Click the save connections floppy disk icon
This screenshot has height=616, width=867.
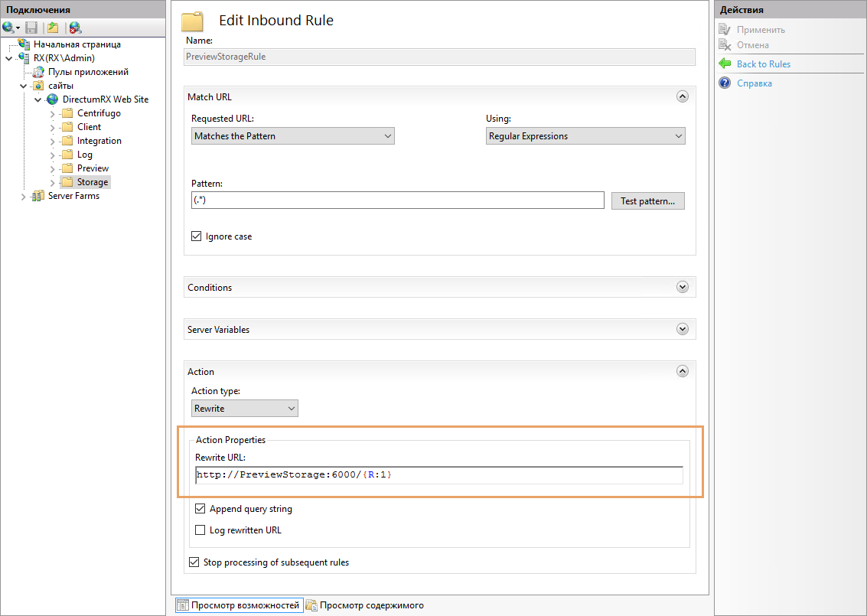pyautogui.click(x=31, y=28)
